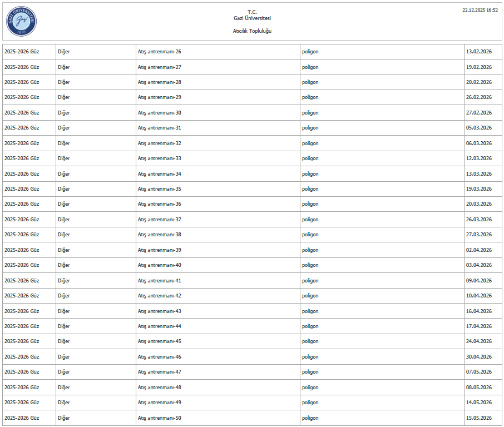The image size is (504, 427).
Task: Click the Gazi Üniversitesi logo
Action: tap(21, 22)
